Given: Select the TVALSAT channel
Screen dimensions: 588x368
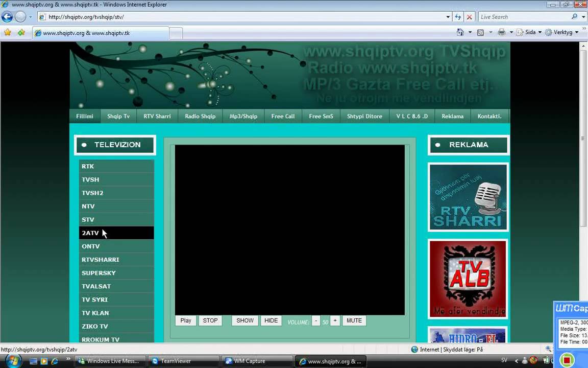Looking at the screenshot, I should [116, 286].
